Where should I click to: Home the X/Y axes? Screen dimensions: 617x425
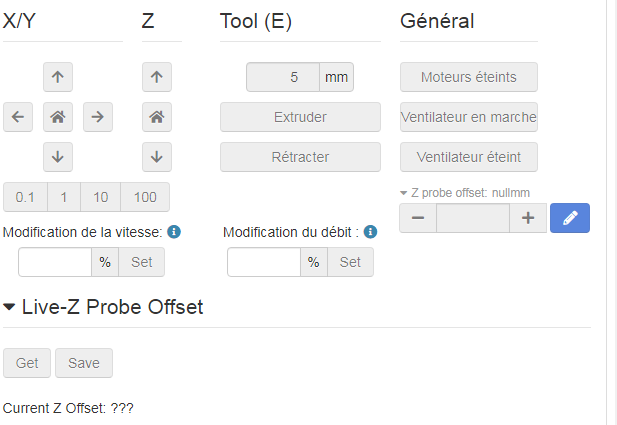click(x=58, y=117)
